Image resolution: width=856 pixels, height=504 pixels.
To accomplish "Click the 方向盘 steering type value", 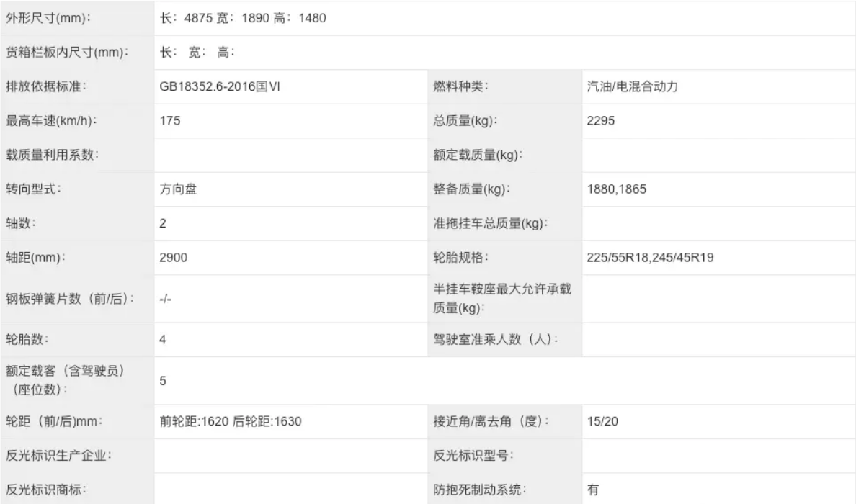I will coord(179,189).
